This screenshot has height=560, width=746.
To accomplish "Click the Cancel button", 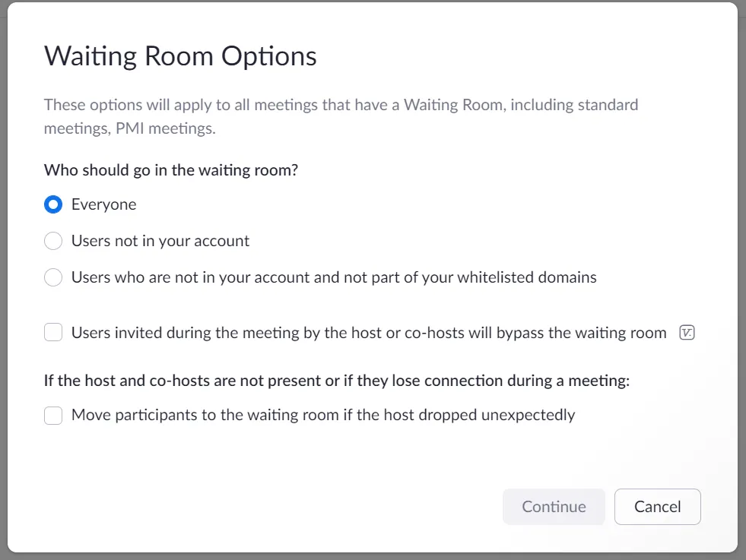I will coord(657,507).
